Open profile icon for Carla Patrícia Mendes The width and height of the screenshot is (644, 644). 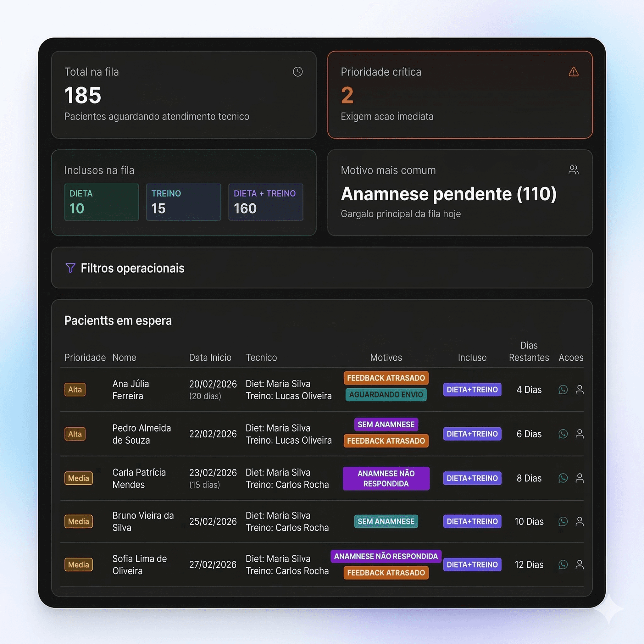click(579, 478)
